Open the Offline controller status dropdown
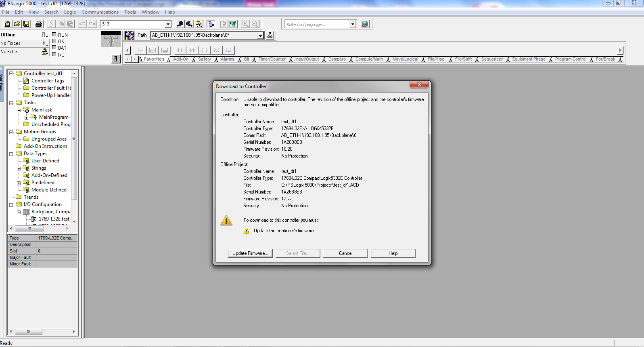The height and width of the screenshot is (347, 644). tap(45, 35)
